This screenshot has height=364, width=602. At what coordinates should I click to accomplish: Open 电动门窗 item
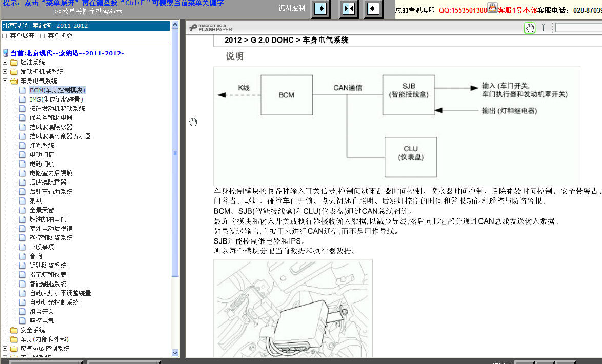point(42,155)
